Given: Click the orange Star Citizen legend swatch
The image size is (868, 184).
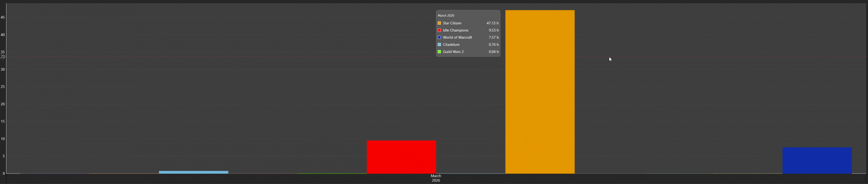Looking at the screenshot, I should [x=439, y=23].
